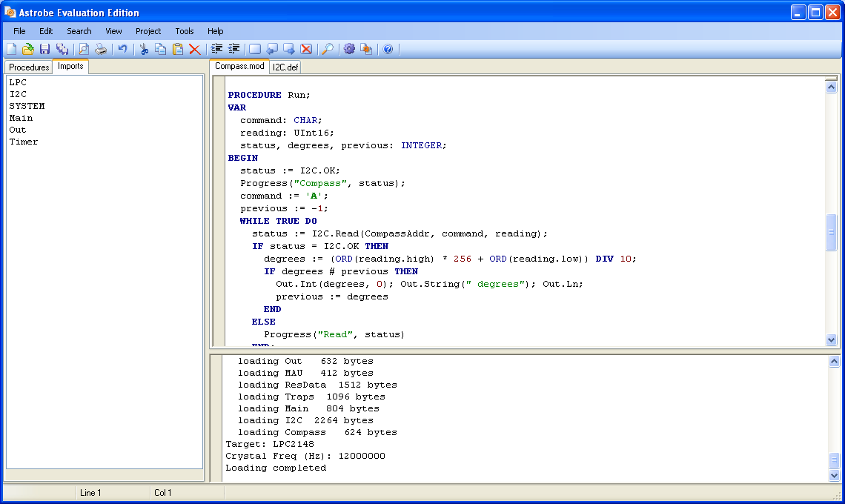Click the red X Delete icon

click(x=194, y=49)
